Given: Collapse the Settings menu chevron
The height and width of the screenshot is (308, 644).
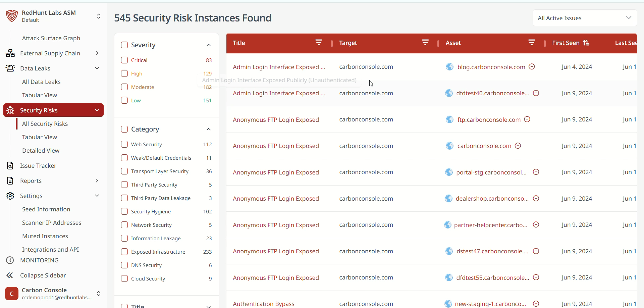Looking at the screenshot, I should coord(97,196).
